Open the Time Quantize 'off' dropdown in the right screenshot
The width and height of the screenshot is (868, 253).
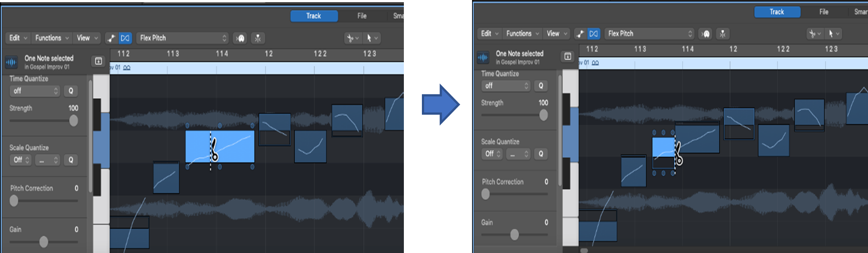(506, 86)
